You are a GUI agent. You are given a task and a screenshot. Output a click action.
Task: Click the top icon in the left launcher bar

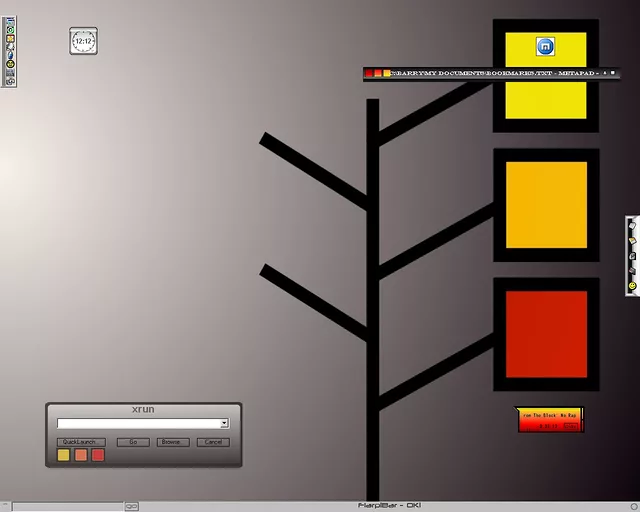pos(10,21)
